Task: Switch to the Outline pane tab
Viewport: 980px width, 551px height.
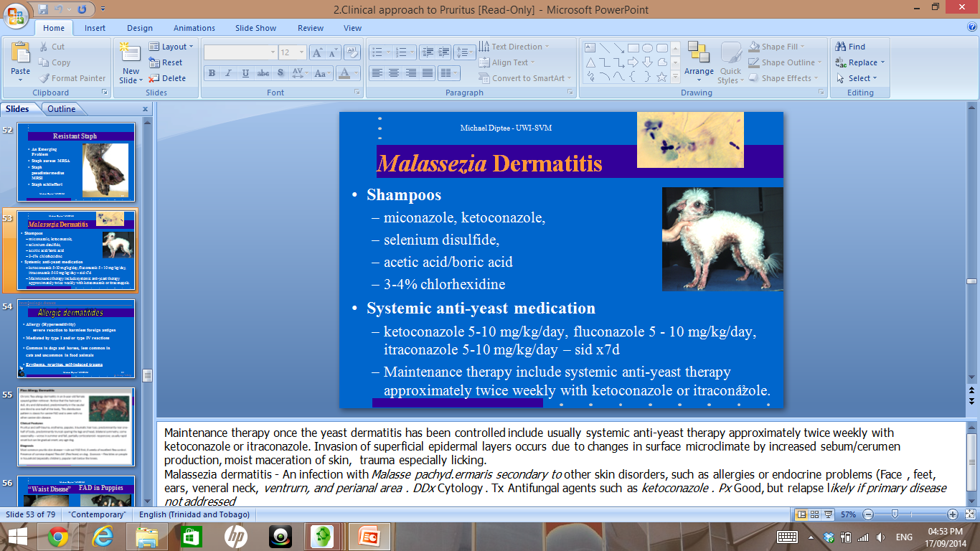Action: (62, 109)
